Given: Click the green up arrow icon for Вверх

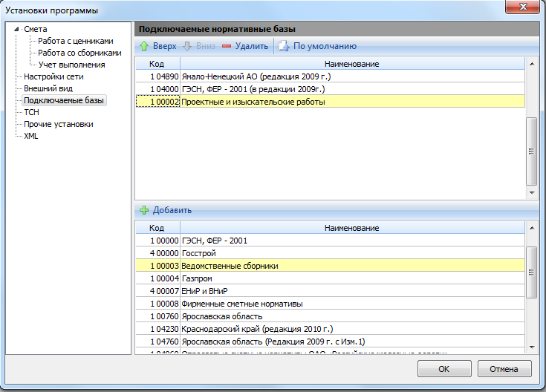Looking at the screenshot, I should pos(144,46).
